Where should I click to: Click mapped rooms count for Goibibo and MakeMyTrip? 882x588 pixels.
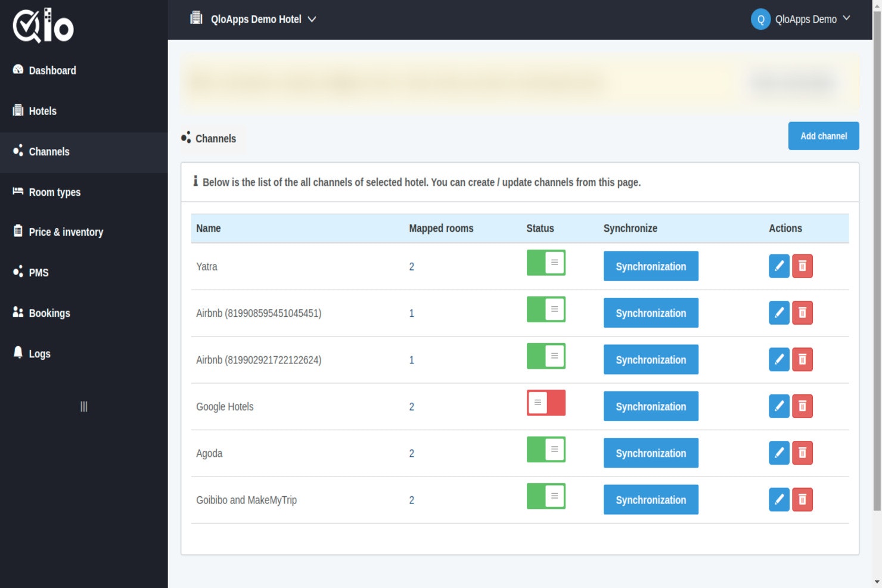coord(411,500)
